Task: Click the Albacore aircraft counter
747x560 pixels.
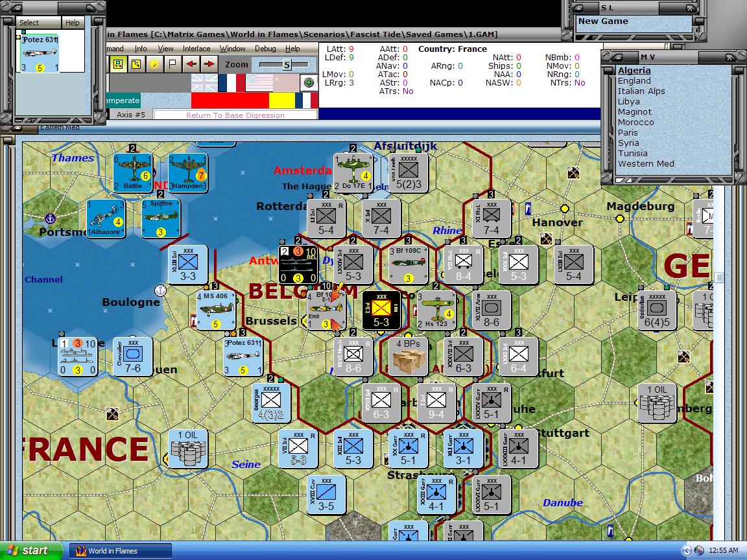Action: pos(106,218)
